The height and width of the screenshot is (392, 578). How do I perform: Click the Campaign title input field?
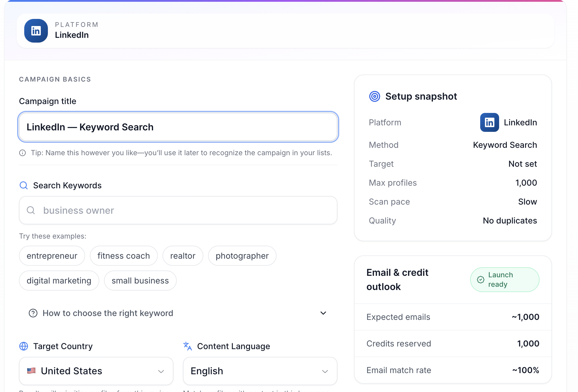(x=178, y=127)
